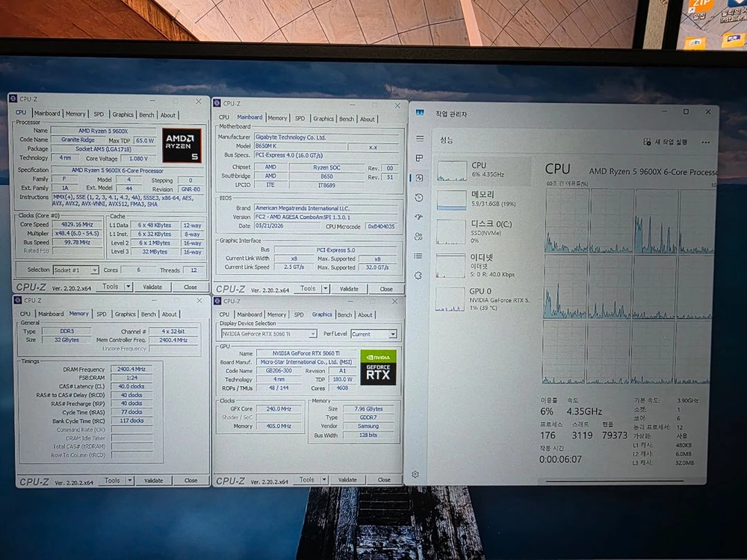Image resolution: width=747 pixels, height=560 pixels.
Task: Click the Core Speed value field
Action: pos(77,224)
